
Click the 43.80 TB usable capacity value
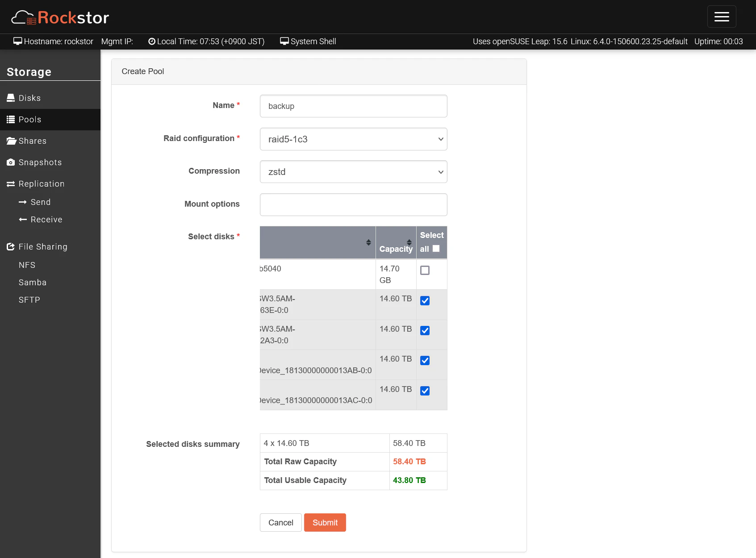point(409,480)
